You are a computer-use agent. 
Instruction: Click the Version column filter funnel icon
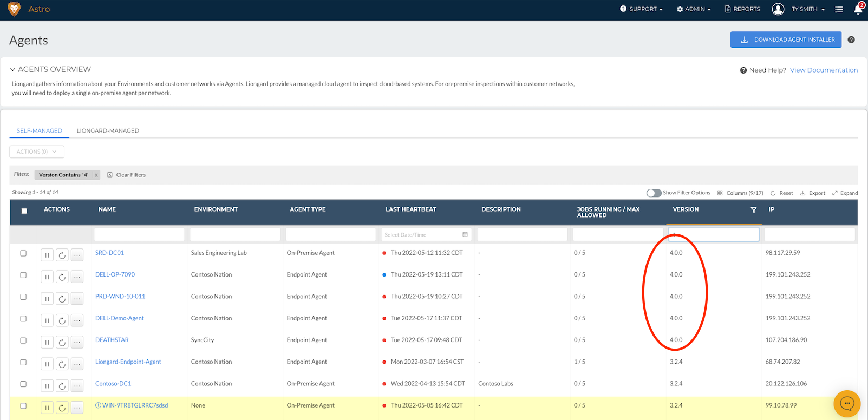tap(753, 210)
